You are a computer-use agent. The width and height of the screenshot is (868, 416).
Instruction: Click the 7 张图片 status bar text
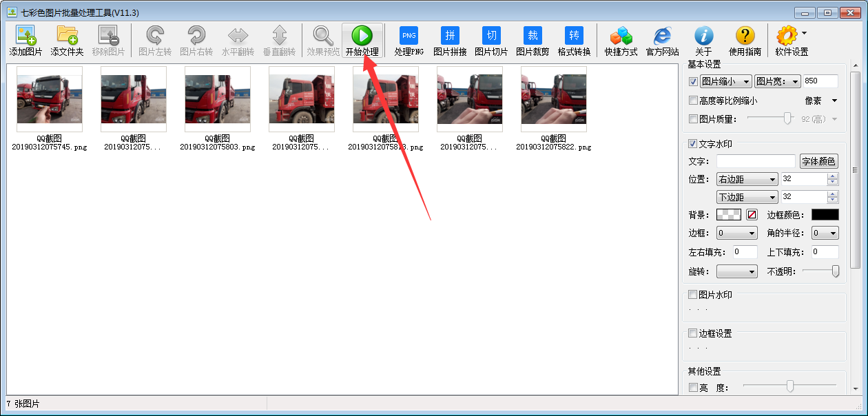coord(23,404)
